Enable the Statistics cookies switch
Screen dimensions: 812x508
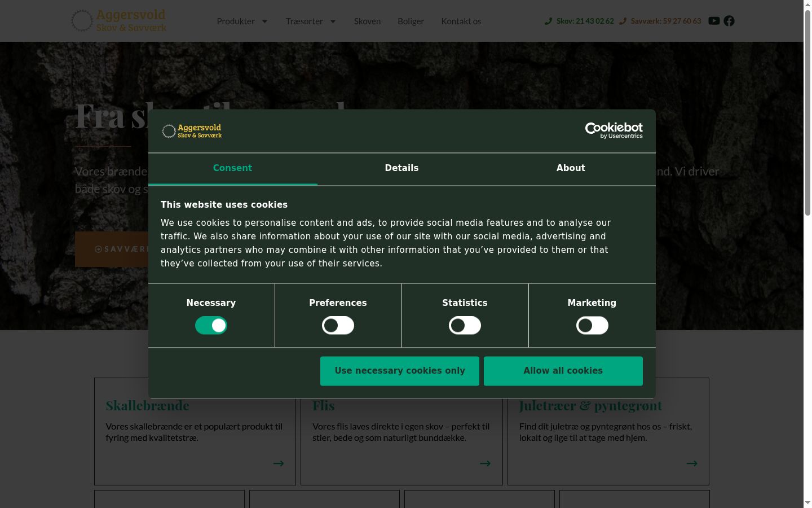click(x=465, y=326)
